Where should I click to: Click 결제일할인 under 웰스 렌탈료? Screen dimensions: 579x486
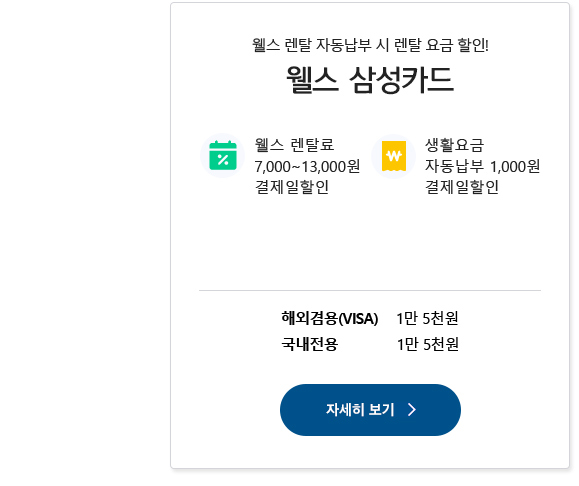(x=292, y=187)
